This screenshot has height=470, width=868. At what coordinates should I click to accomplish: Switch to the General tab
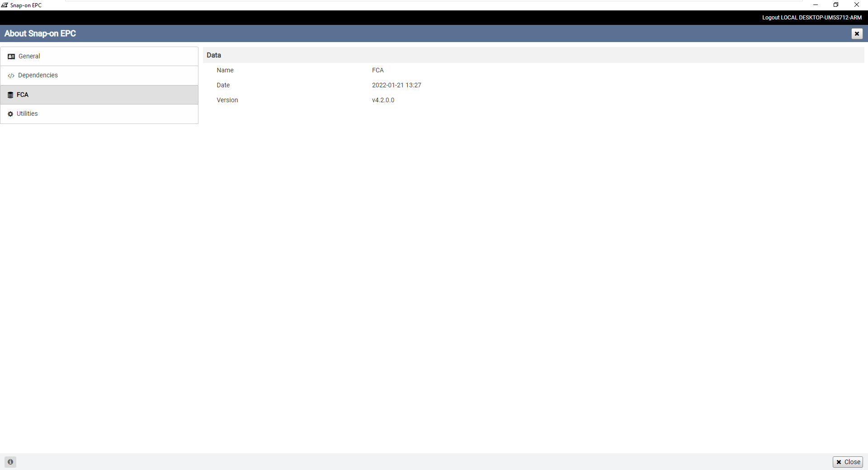[x=29, y=56]
